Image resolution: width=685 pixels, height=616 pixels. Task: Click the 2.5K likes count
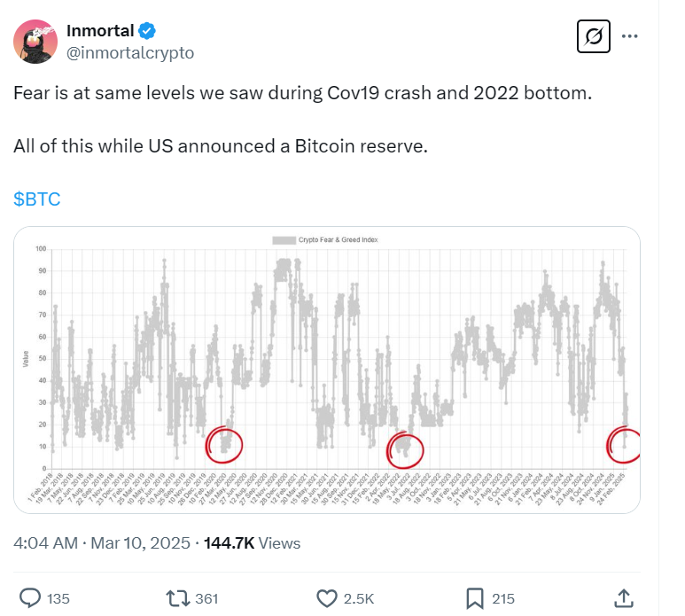pos(357,598)
